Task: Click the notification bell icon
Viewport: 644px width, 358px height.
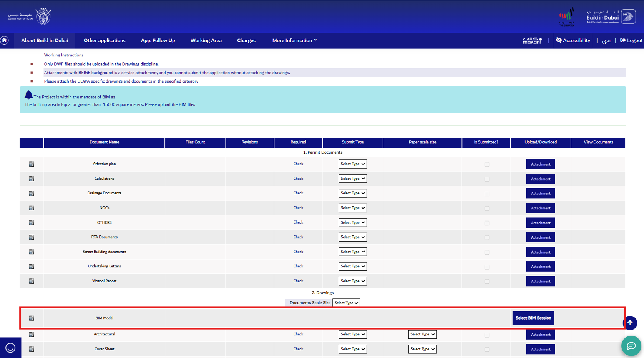Action: coord(28,95)
